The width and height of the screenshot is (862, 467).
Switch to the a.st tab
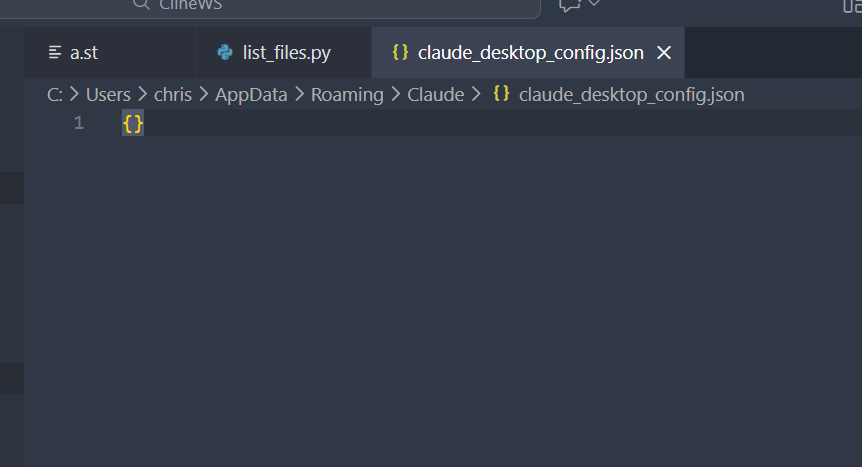pos(84,53)
